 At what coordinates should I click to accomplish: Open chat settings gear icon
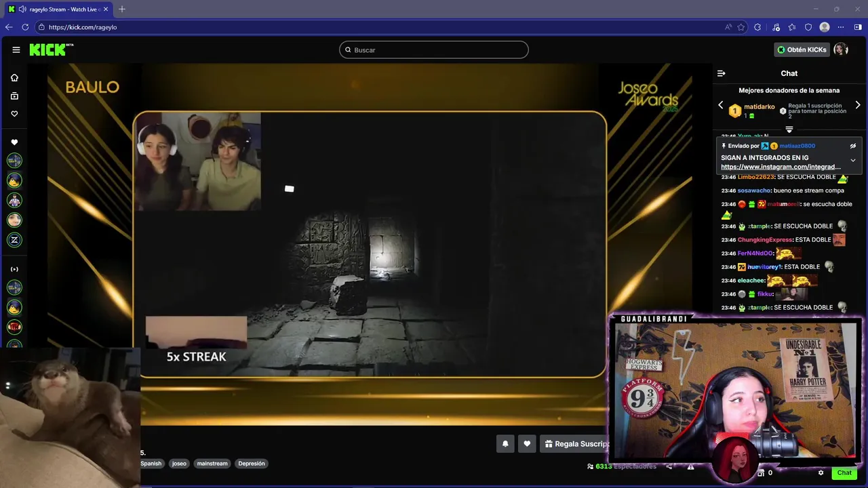[x=821, y=472]
